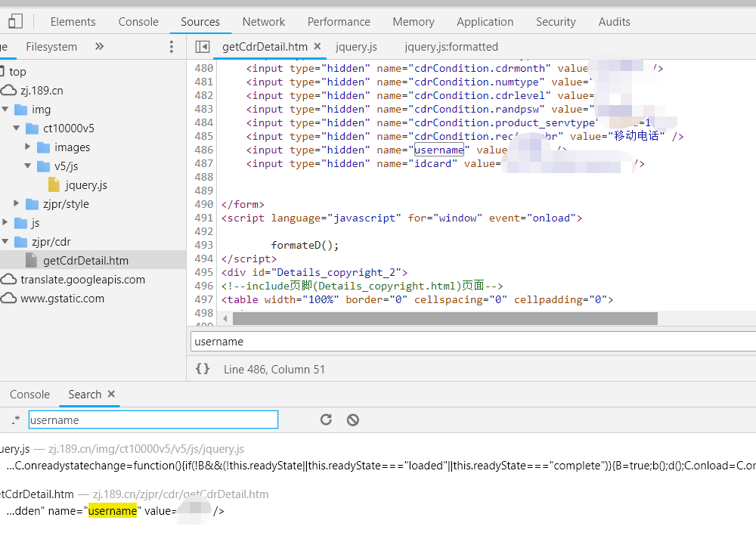Select the zjpr/style folder
The height and width of the screenshot is (545, 756).
(66, 204)
